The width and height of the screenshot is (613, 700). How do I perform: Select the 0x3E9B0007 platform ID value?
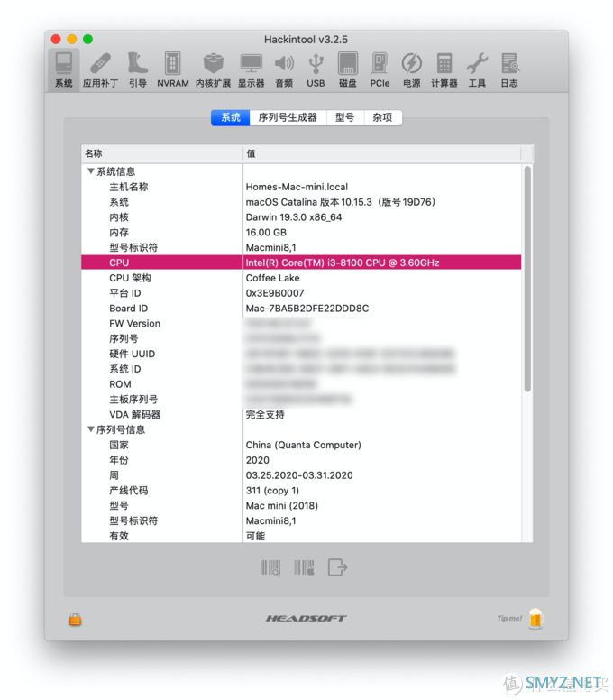pos(275,293)
